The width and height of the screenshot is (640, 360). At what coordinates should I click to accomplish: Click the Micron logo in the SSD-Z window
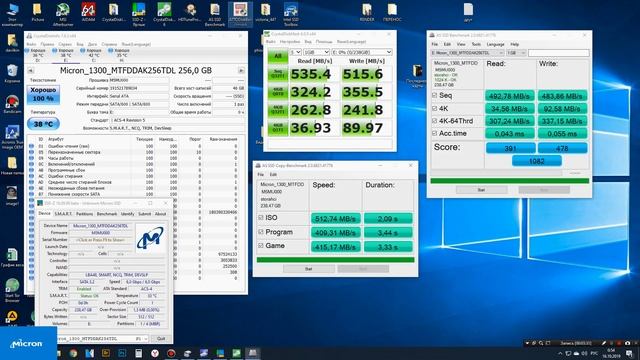[x=150, y=238]
